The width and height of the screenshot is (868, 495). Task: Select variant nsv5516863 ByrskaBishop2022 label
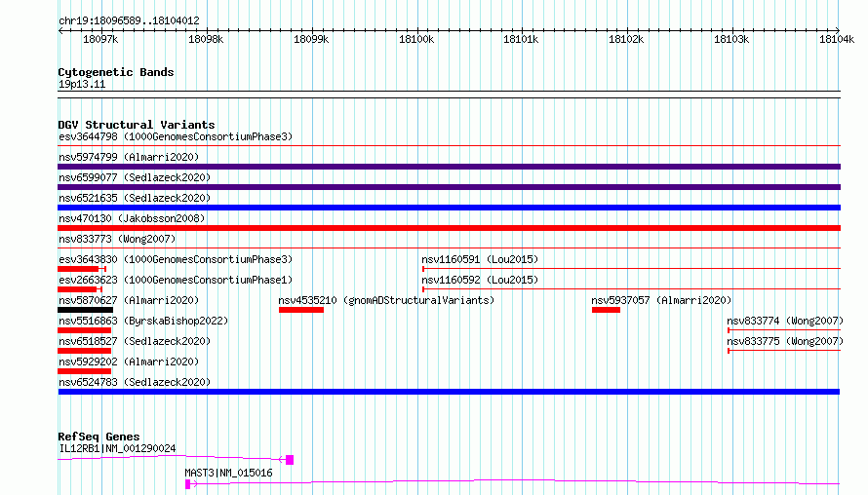click(x=143, y=321)
